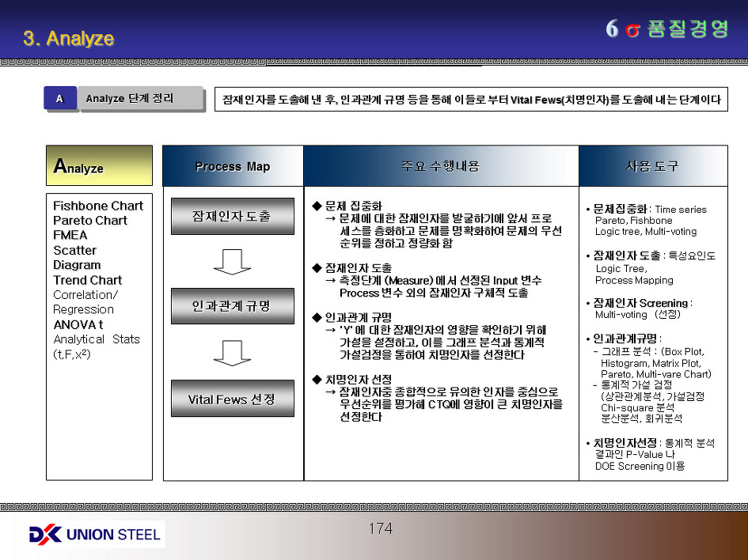Click the '6σ 품질경영' header text
This screenshot has width=748, height=560.
667,29
